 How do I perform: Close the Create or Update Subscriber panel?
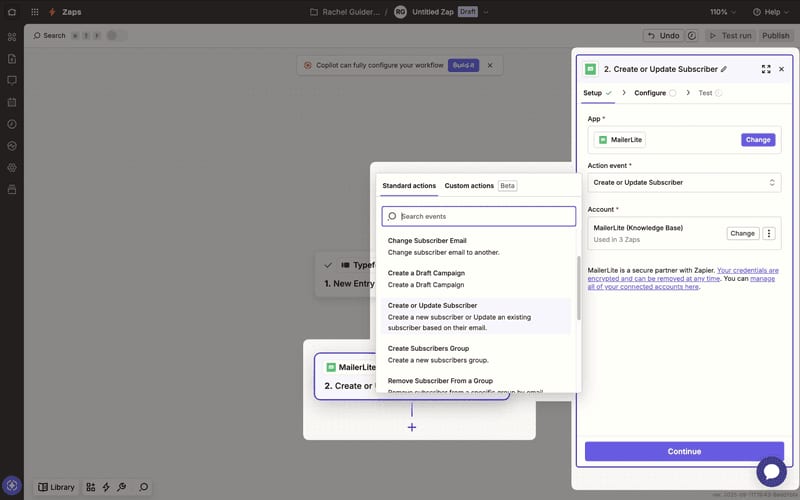pyautogui.click(x=782, y=69)
